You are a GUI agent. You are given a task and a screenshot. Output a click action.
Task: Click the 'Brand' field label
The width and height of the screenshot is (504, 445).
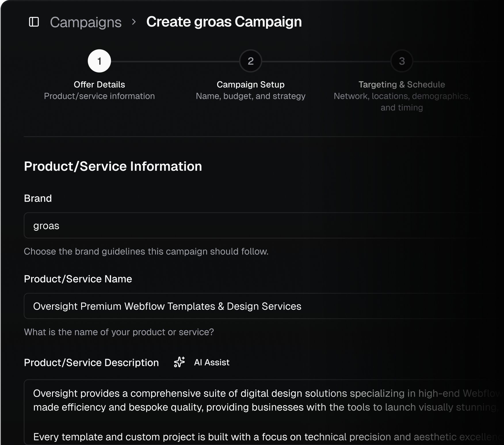coord(38,198)
